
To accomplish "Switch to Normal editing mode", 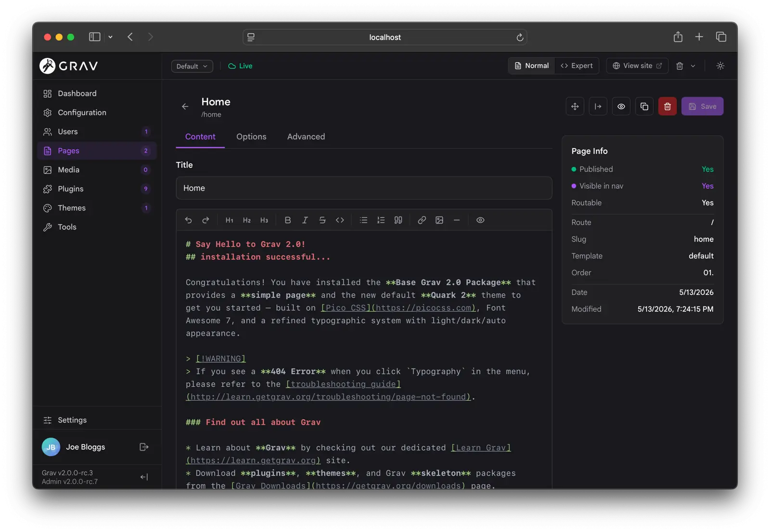I will point(532,66).
